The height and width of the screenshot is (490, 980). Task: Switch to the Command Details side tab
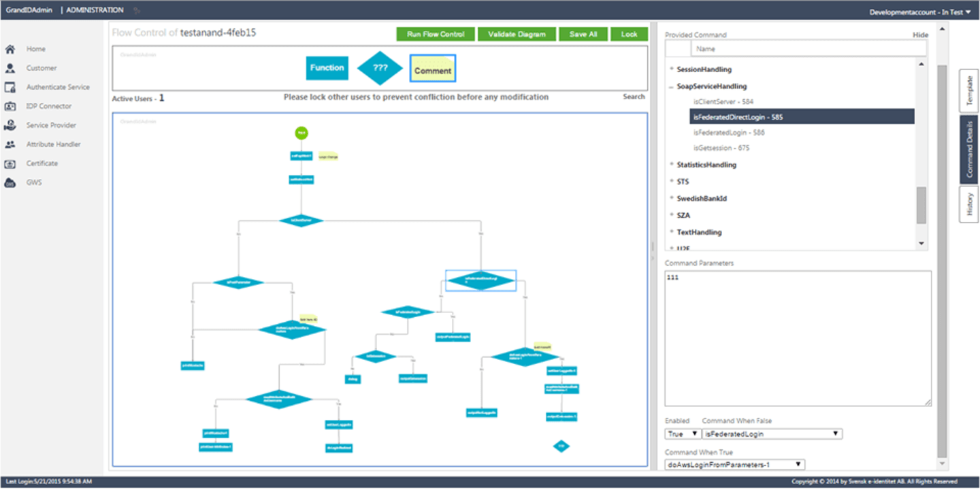coord(969,150)
